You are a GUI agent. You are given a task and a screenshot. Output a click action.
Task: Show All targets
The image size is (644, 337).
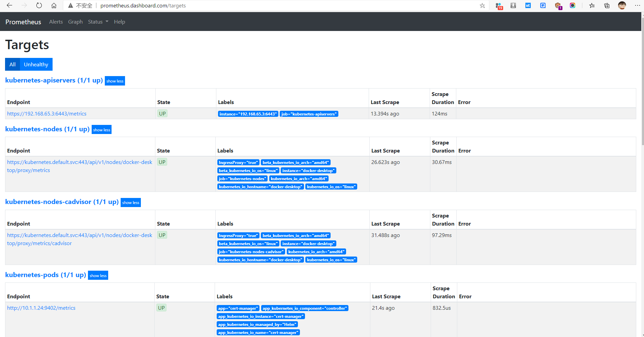pos(12,64)
